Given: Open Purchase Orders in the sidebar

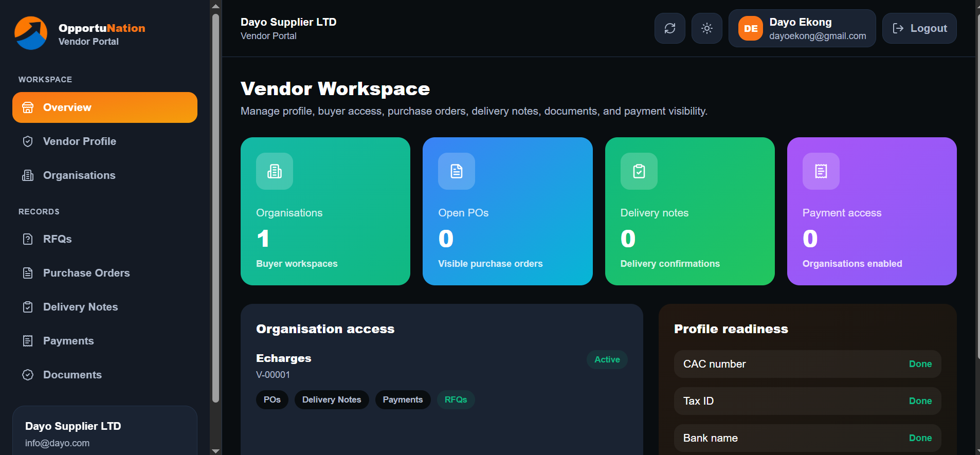Looking at the screenshot, I should (105, 273).
